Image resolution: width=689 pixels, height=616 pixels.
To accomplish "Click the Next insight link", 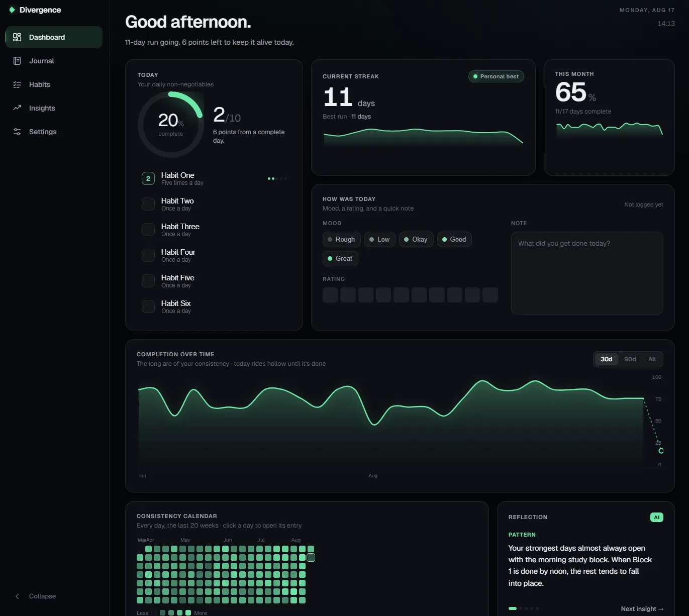I will [642, 609].
